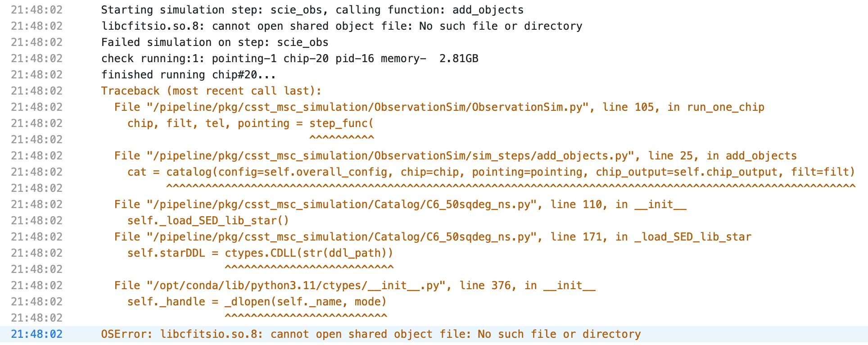Click timestamp beside the first libcfitsio.so.8 error line

click(x=37, y=26)
